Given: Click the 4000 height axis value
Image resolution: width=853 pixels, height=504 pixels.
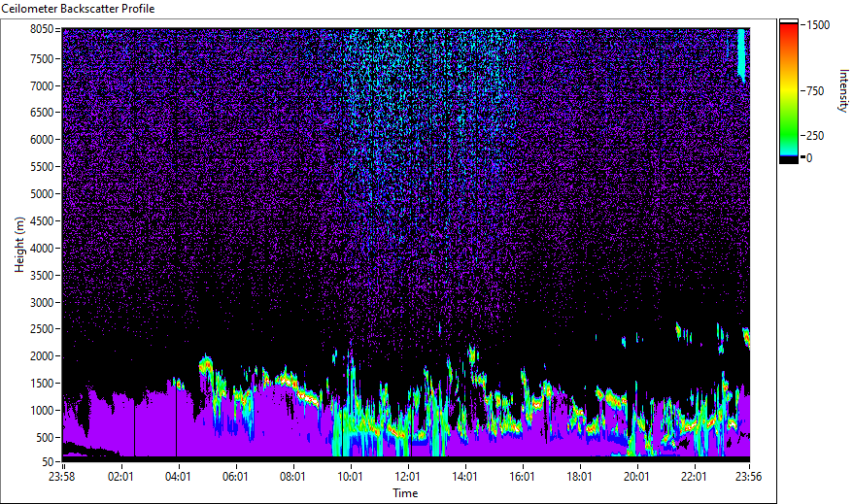Looking at the screenshot, I should pos(42,249).
